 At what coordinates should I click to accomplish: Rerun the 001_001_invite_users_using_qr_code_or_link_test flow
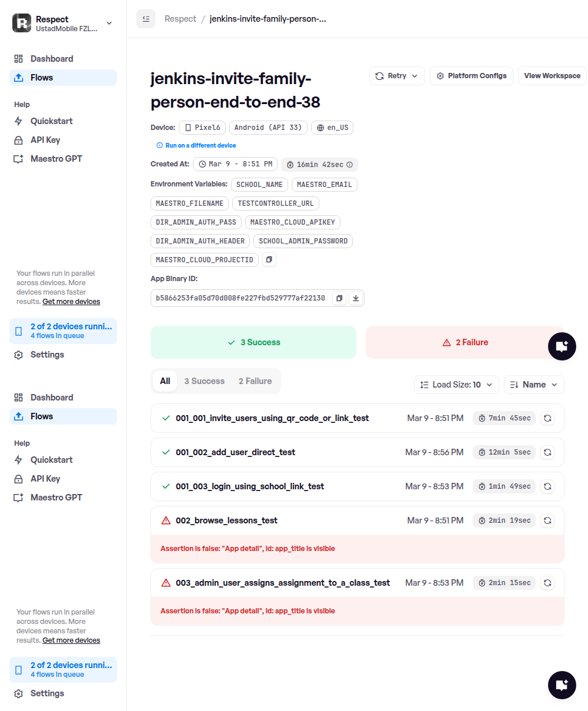click(547, 418)
